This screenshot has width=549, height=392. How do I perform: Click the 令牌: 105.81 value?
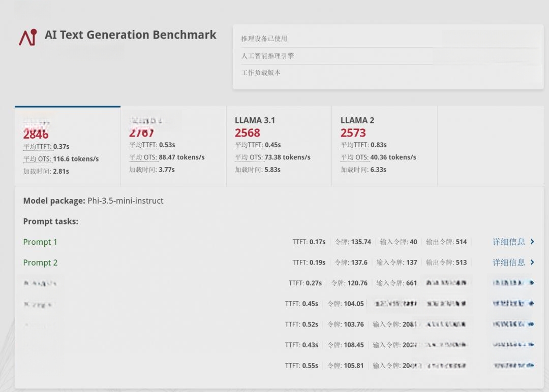tap(346, 366)
